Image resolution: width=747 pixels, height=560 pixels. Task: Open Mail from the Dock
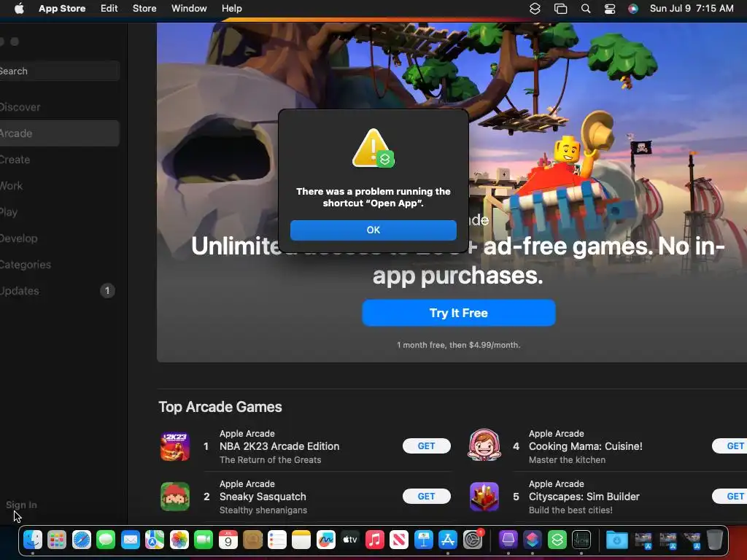coord(131,540)
